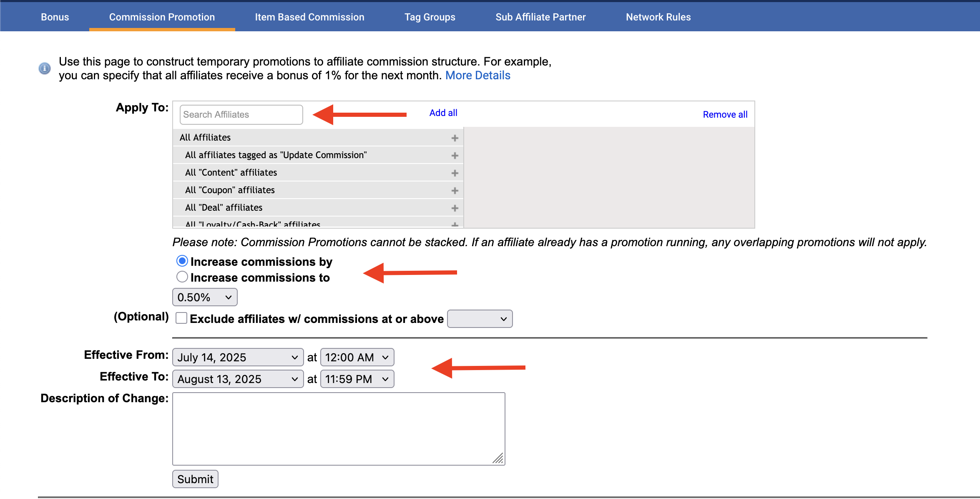
Task: Click inside the Description of Change textarea
Action: (338, 428)
